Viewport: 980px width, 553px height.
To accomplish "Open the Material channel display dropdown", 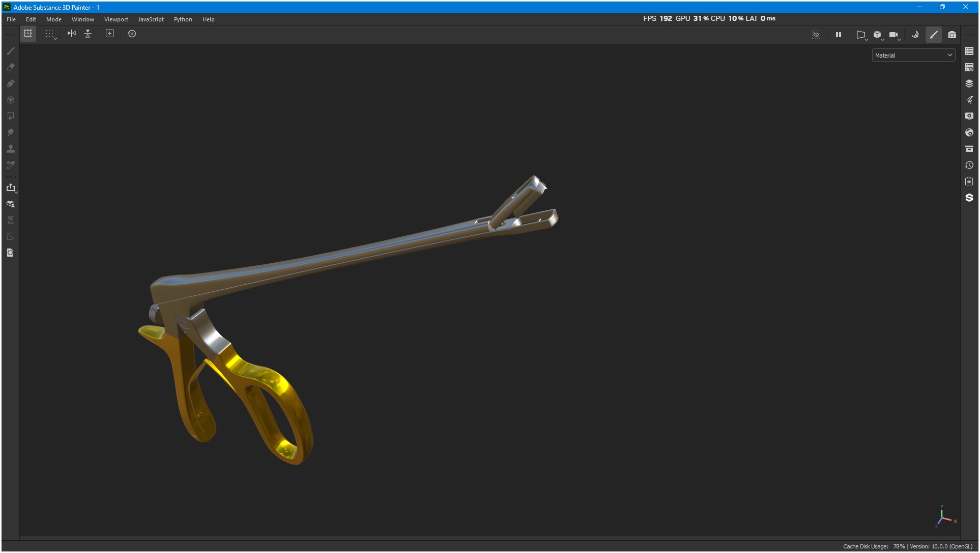I will click(x=913, y=56).
